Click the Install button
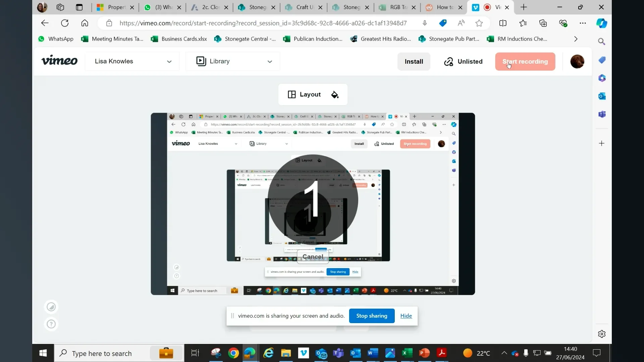Screen dimensions: 644x362 coord(414,62)
